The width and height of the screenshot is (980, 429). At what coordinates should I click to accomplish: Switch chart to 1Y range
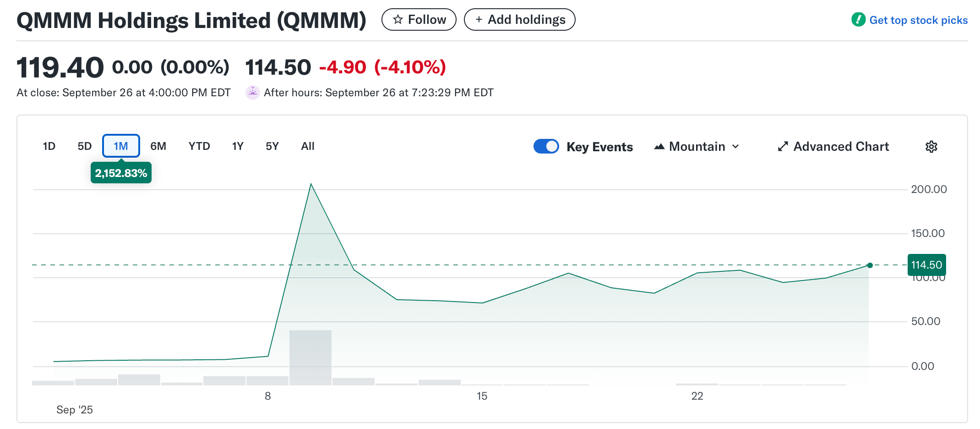[x=238, y=146]
